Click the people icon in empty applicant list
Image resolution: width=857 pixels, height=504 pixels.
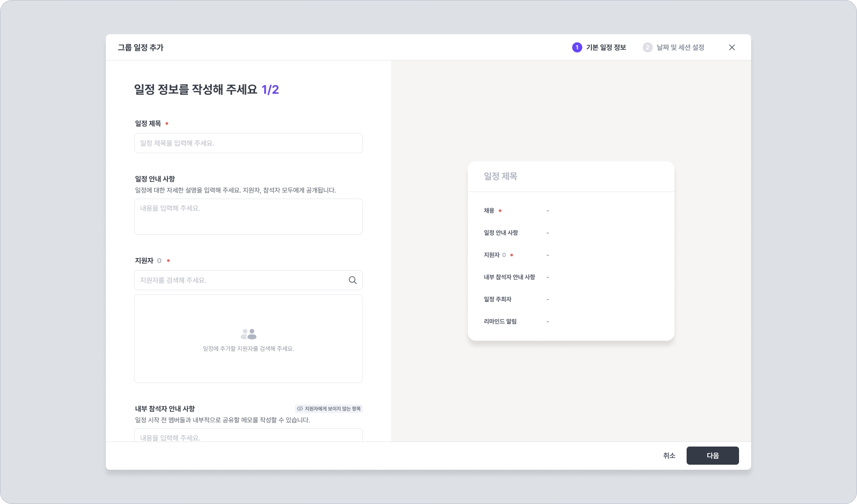click(x=249, y=334)
